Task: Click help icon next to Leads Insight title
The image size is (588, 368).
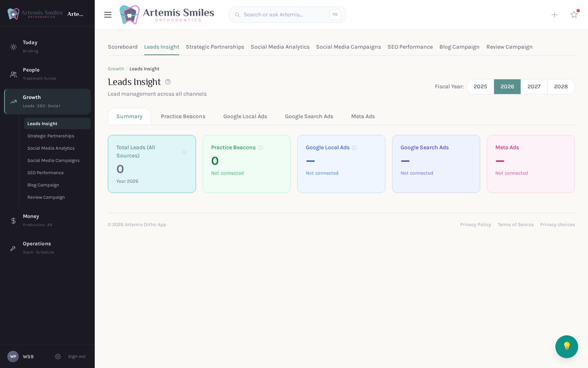Action: [x=168, y=82]
